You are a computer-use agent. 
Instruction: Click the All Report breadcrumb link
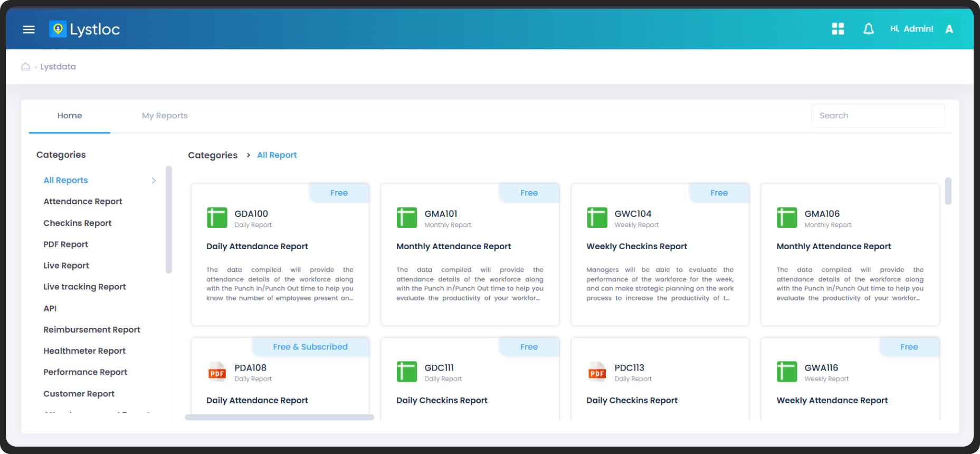(x=277, y=155)
